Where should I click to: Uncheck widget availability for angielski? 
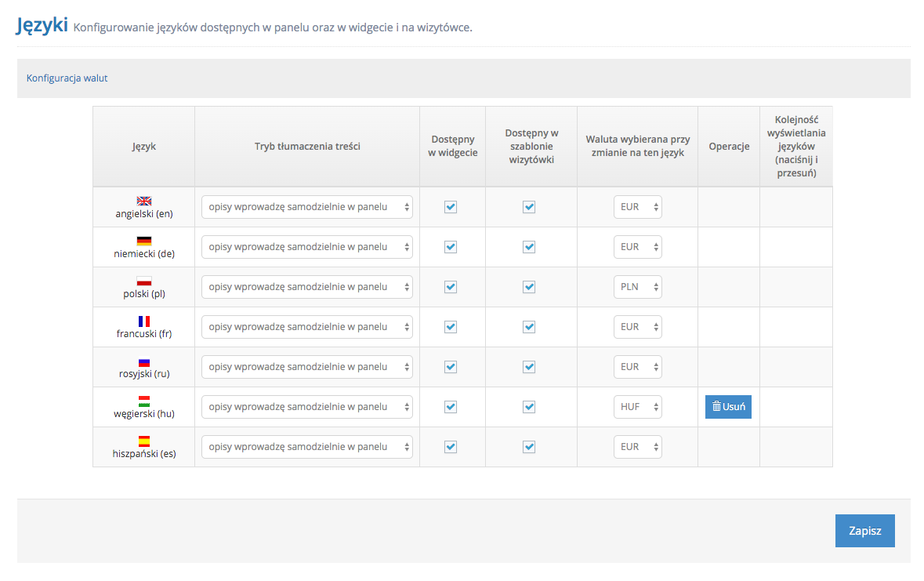coord(451,207)
